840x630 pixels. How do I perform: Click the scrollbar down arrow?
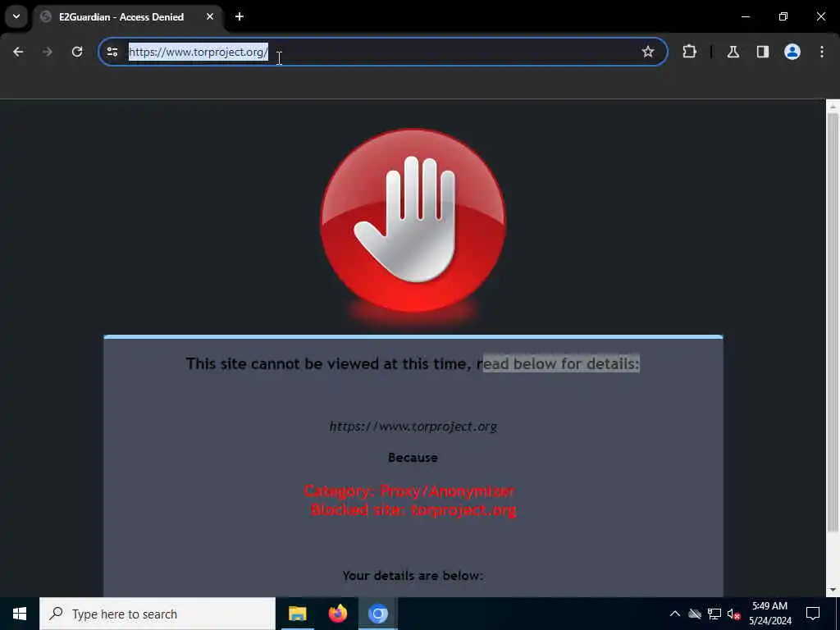coord(833,591)
